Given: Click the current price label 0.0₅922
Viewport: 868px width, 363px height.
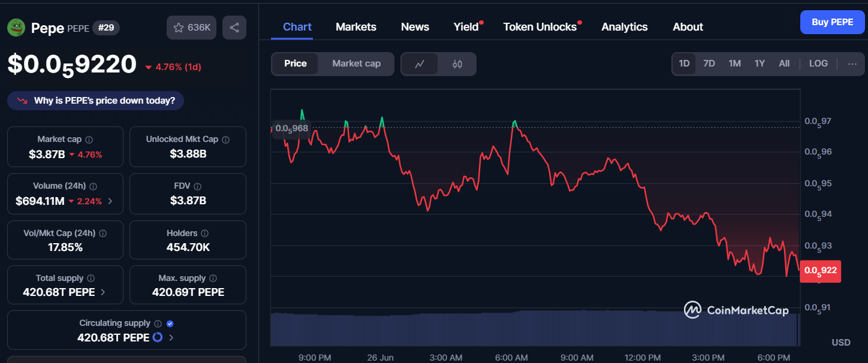Looking at the screenshot, I should (x=821, y=271).
